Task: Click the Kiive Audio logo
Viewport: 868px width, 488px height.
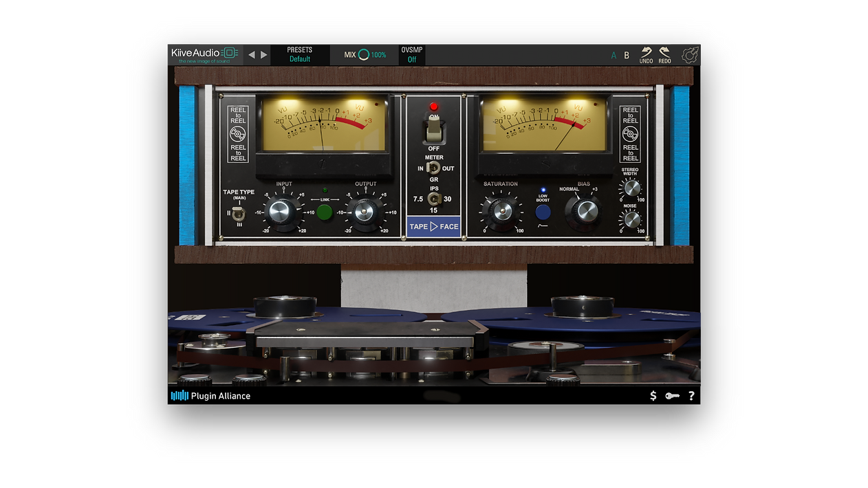Action: 204,54
